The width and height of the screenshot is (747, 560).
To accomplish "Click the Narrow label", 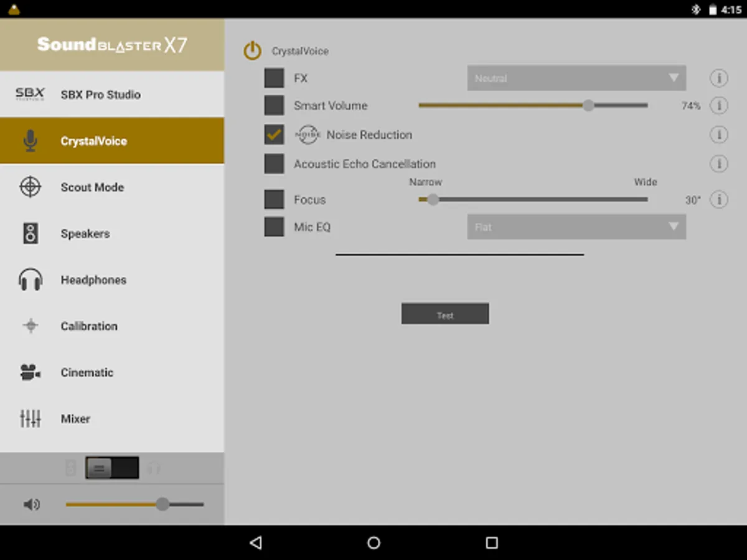I will 426,182.
